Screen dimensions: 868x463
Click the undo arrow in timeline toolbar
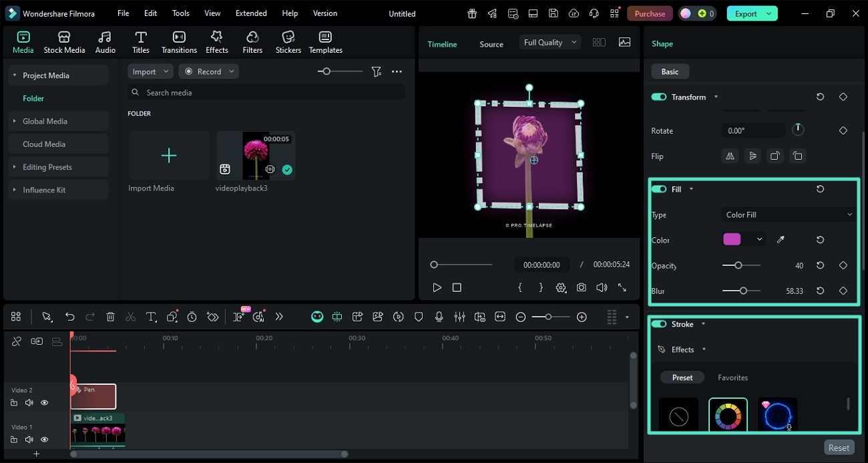pyautogui.click(x=69, y=317)
